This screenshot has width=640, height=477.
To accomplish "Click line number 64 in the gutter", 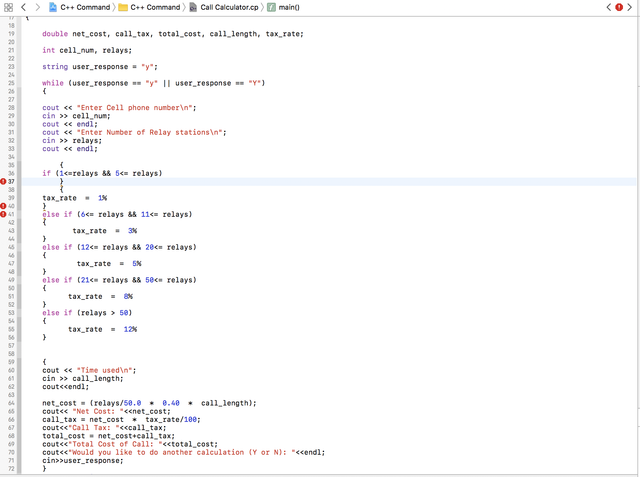I will (x=11, y=403).
